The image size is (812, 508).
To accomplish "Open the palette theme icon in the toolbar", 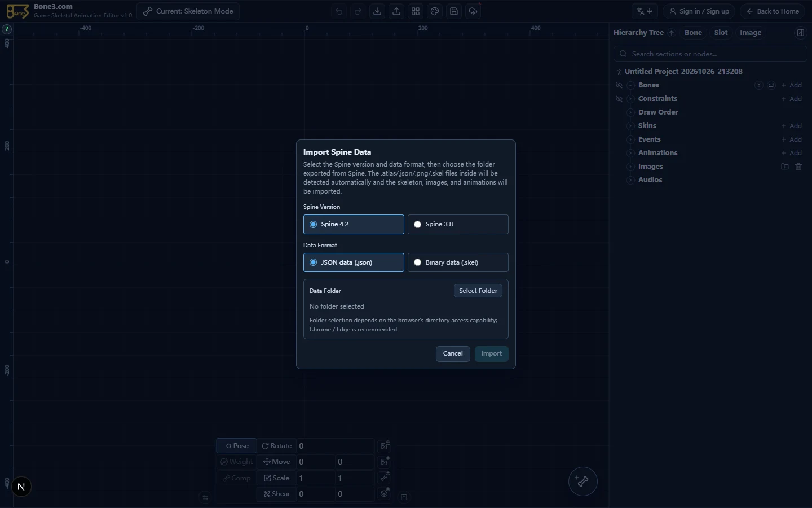I will pyautogui.click(x=435, y=11).
